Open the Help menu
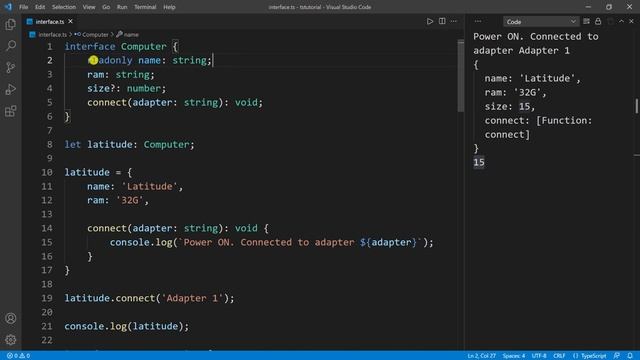Viewport: 640px width, 360px height. point(169,7)
